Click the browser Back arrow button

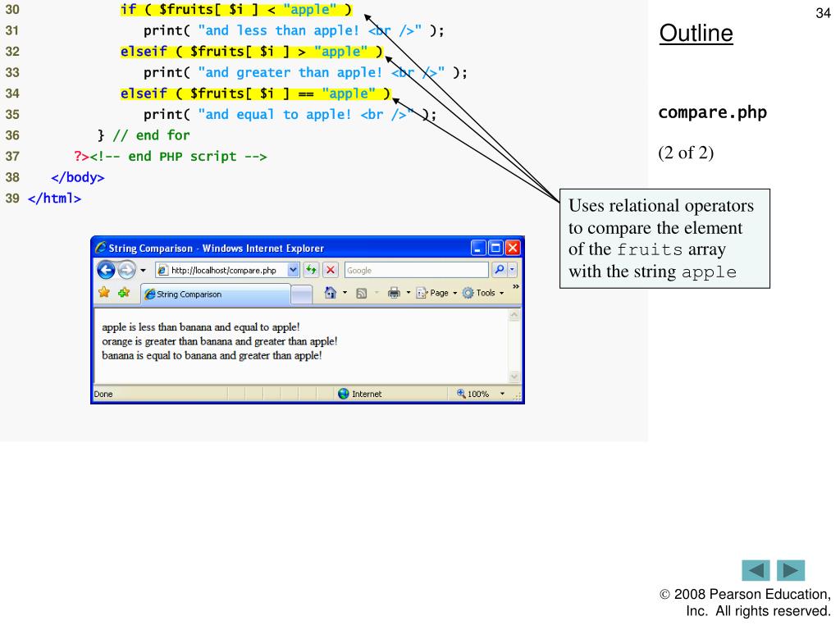click(x=106, y=270)
